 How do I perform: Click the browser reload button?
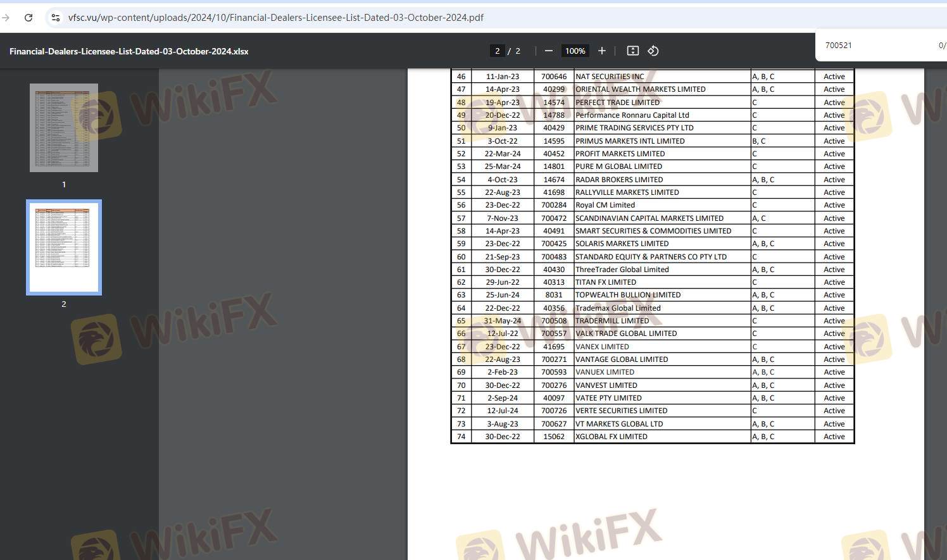(x=28, y=18)
